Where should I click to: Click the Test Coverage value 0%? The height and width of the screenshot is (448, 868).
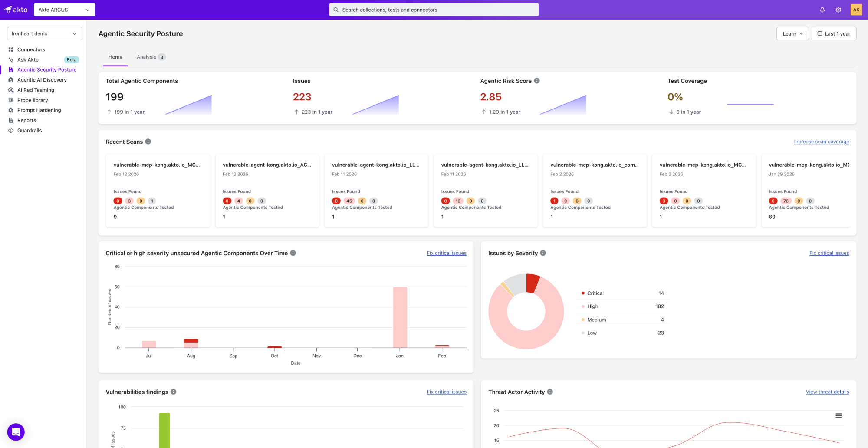675,97
